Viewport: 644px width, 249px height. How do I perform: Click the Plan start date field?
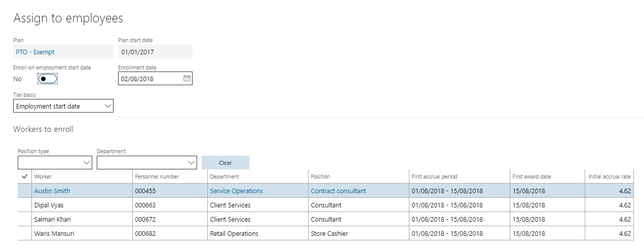155,52
